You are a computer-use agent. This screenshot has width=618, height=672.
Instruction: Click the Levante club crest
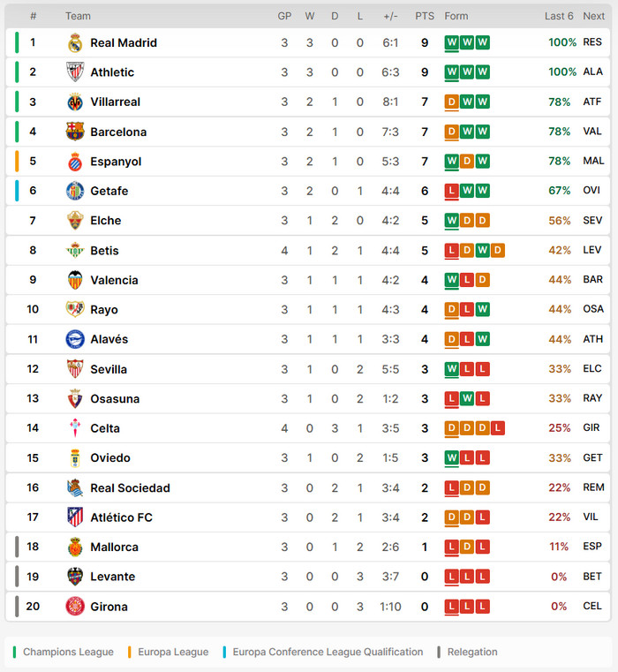tap(75, 577)
